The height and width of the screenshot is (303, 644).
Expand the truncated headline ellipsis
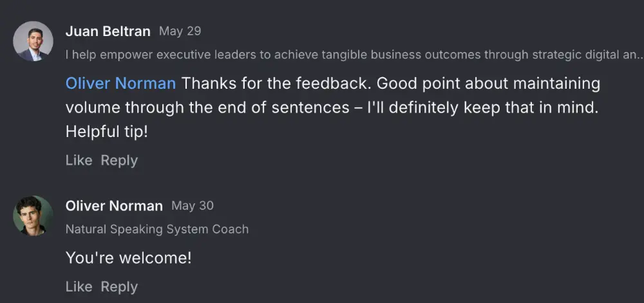(638, 55)
